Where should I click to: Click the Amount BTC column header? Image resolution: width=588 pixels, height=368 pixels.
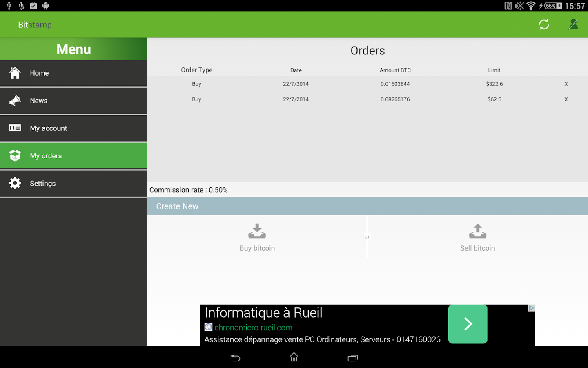(x=395, y=70)
